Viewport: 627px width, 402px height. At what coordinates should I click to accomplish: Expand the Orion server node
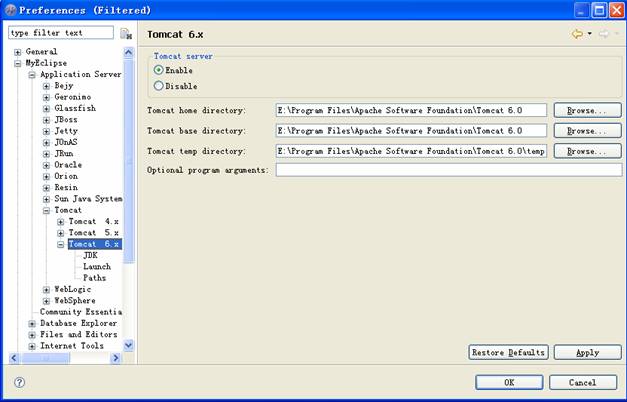[46, 176]
